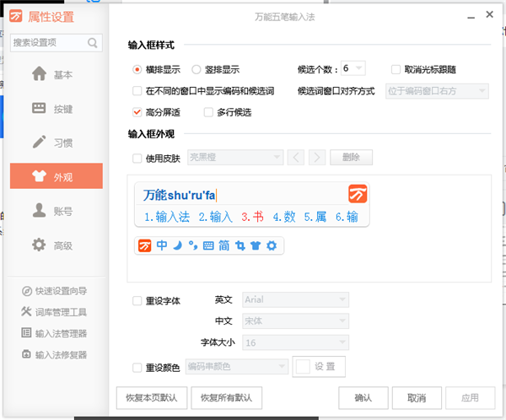506x420 pixels.
Task: Switch to the 高级 settings tab
Action: tap(57, 245)
